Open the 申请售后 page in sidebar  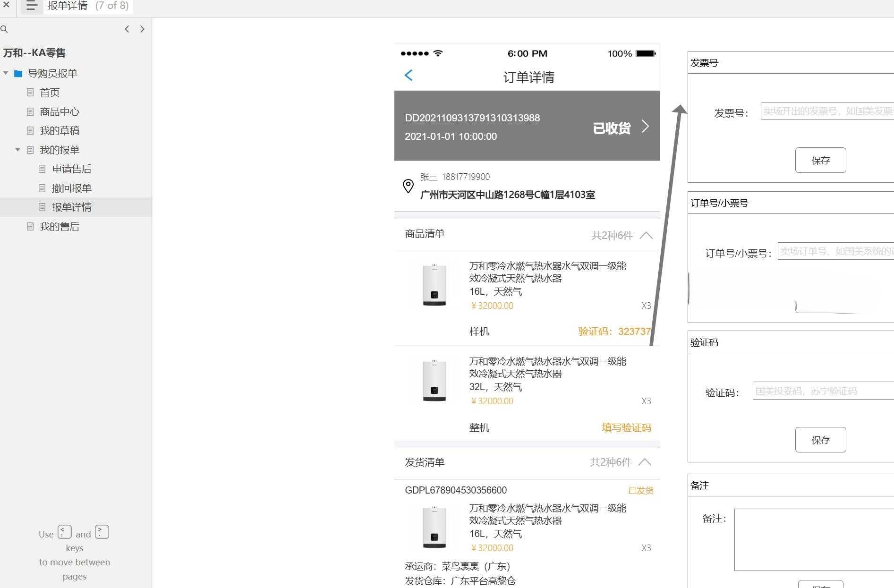click(71, 169)
